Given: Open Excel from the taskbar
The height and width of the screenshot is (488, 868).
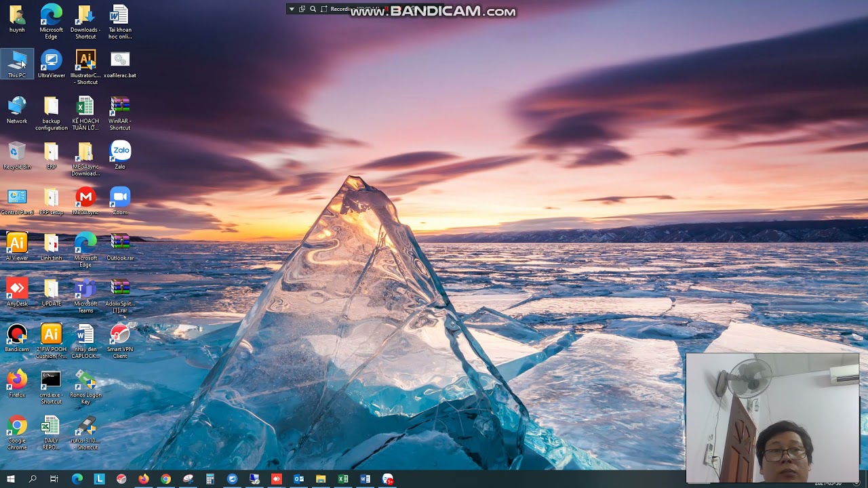Looking at the screenshot, I should pos(343,479).
